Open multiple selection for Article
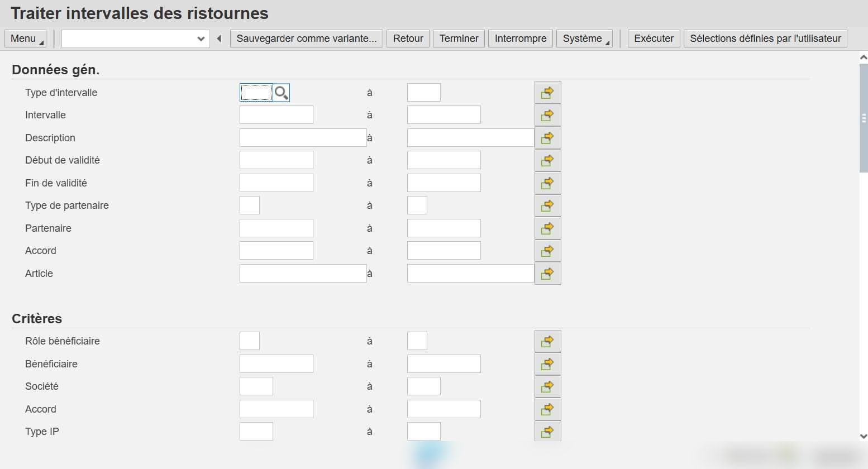This screenshot has height=469, width=868. click(x=547, y=274)
